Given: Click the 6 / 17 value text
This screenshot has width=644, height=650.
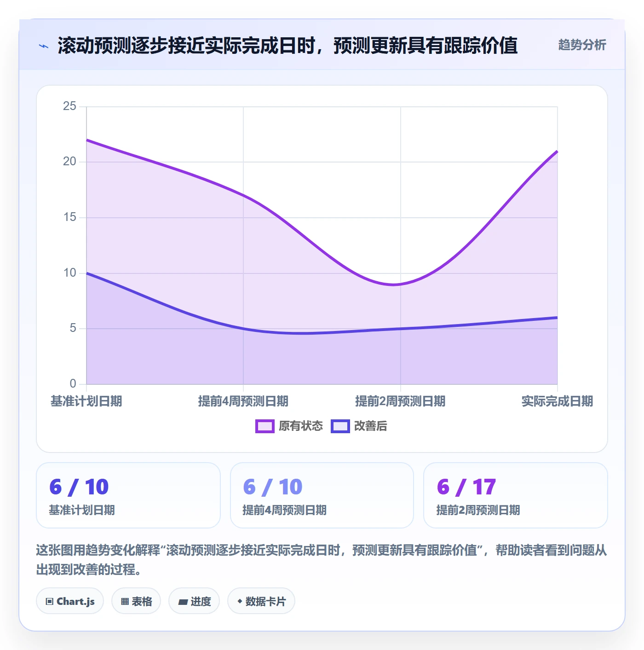Looking at the screenshot, I should coord(466,487).
